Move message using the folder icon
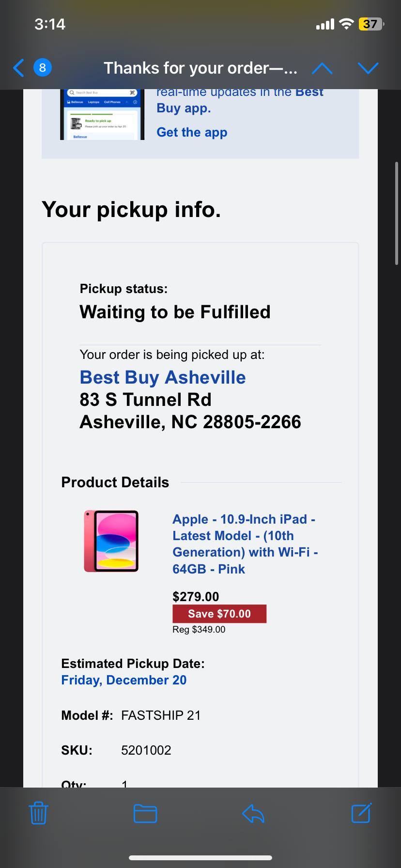The height and width of the screenshot is (868, 401). 145,813
